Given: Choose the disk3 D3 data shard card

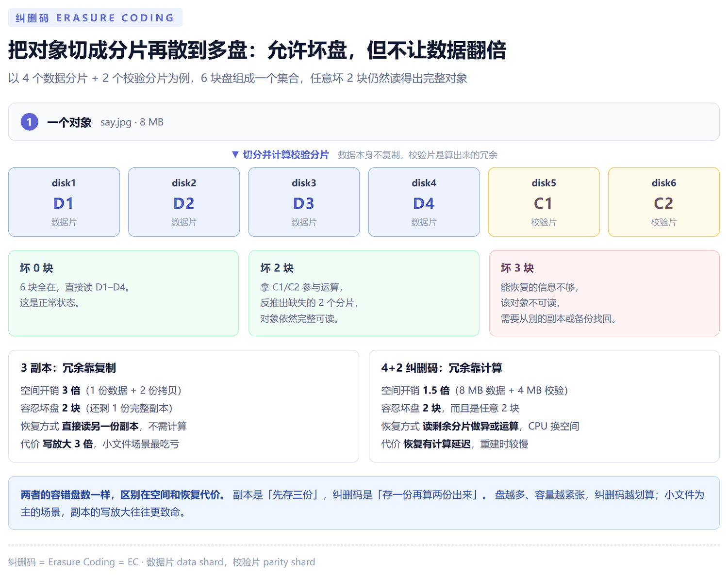Looking at the screenshot, I should point(304,202).
